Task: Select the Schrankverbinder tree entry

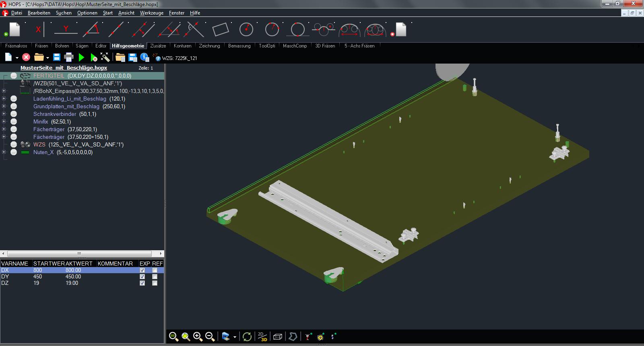Action: coord(54,114)
